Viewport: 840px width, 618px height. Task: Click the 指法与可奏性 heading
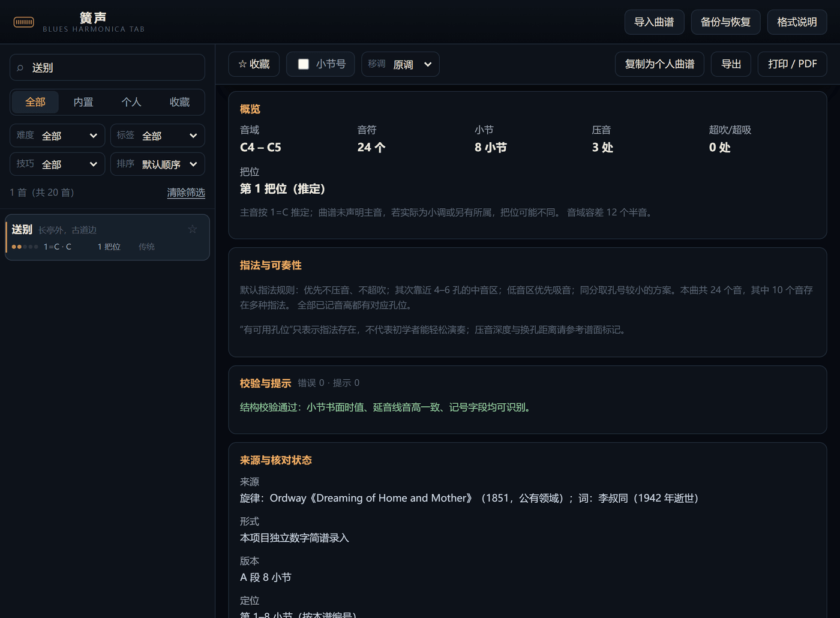(271, 265)
